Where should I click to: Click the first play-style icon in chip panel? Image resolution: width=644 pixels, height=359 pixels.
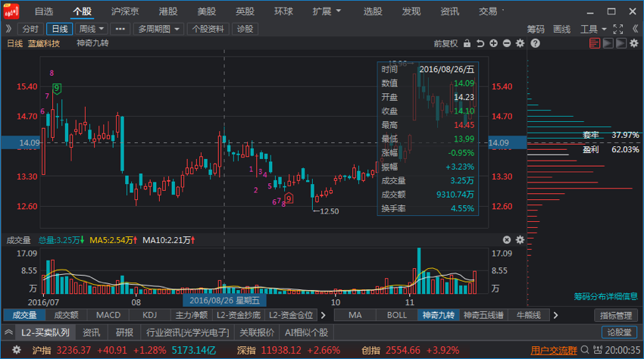[608, 43]
